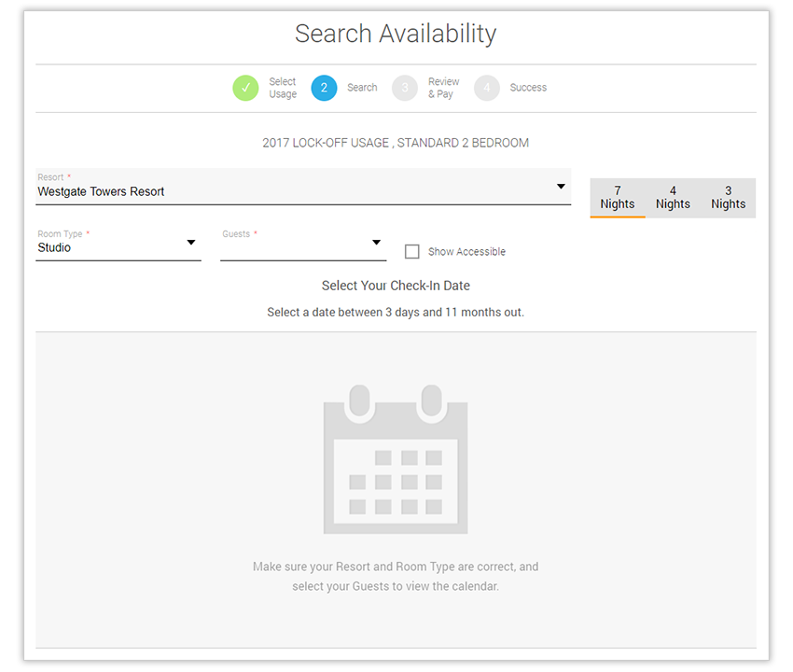Click the Success step label
Viewport: 793px width, 672px height.
528,88
